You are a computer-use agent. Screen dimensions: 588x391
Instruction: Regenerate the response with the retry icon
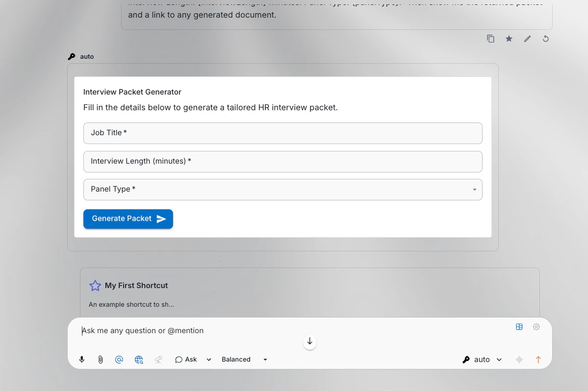point(546,39)
